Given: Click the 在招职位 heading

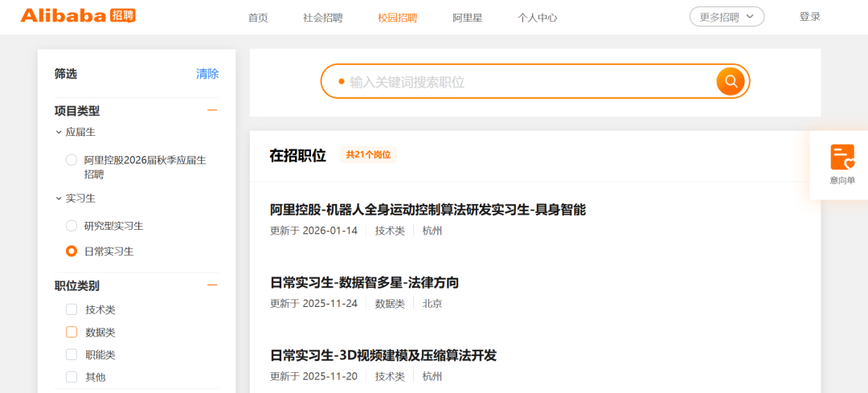Looking at the screenshot, I should tap(298, 156).
